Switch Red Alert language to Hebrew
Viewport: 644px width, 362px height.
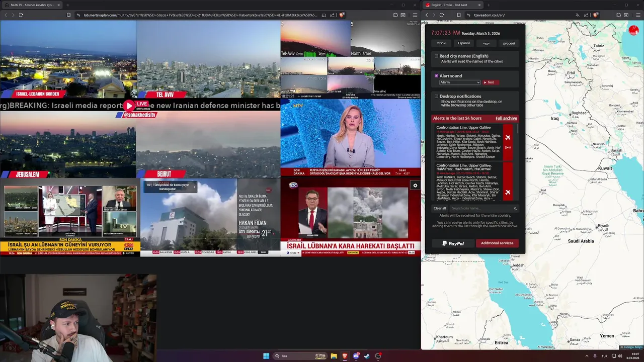pos(441,43)
